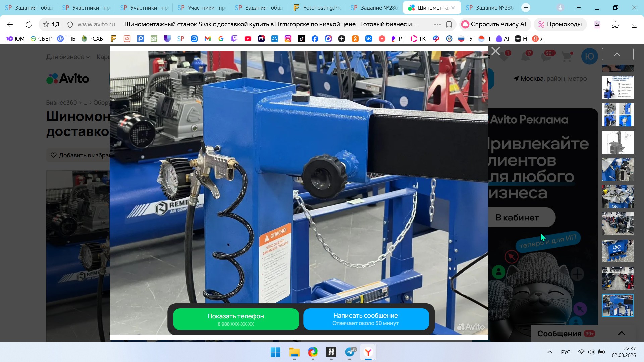This screenshot has height=362, width=644.
Task: Open YouTube bookmark icon
Action: pyautogui.click(x=248, y=39)
